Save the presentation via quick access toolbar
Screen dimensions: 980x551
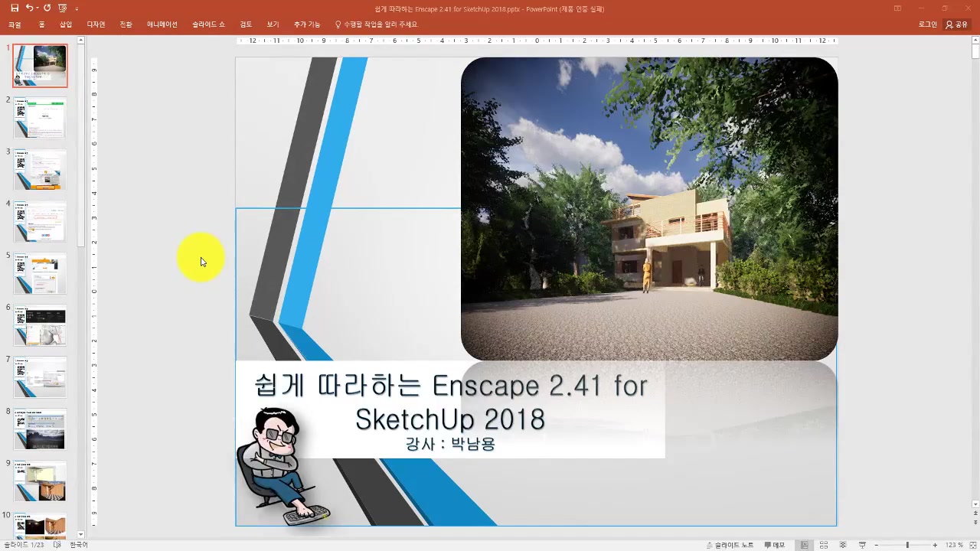15,8
